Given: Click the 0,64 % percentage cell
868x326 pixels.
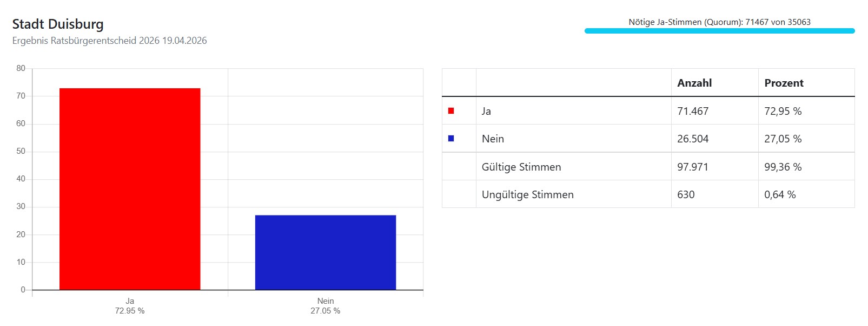Looking at the screenshot, I should pos(780,194).
